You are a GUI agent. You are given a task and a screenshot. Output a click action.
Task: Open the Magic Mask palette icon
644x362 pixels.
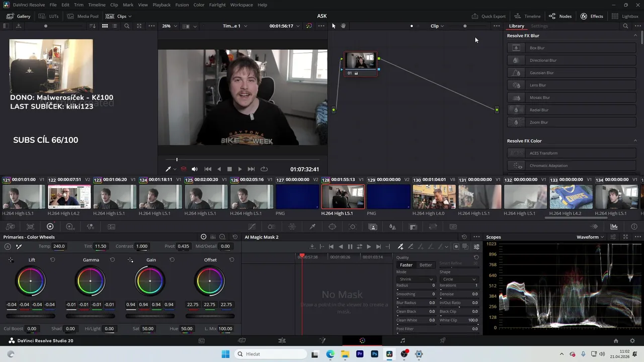(373, 227)
